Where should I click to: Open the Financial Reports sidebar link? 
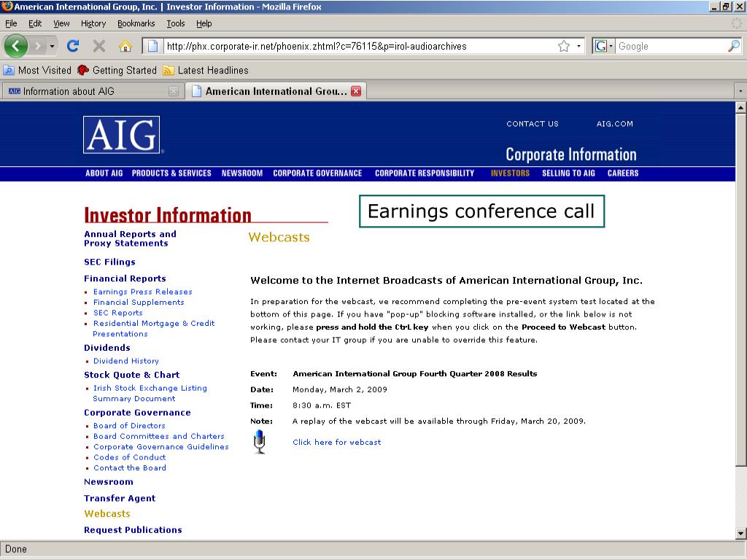point(125,279)
